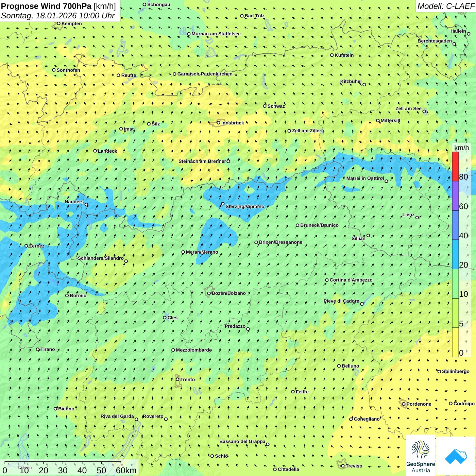
Task: Click the Mezzolombardo label
Action: point(194,350)
